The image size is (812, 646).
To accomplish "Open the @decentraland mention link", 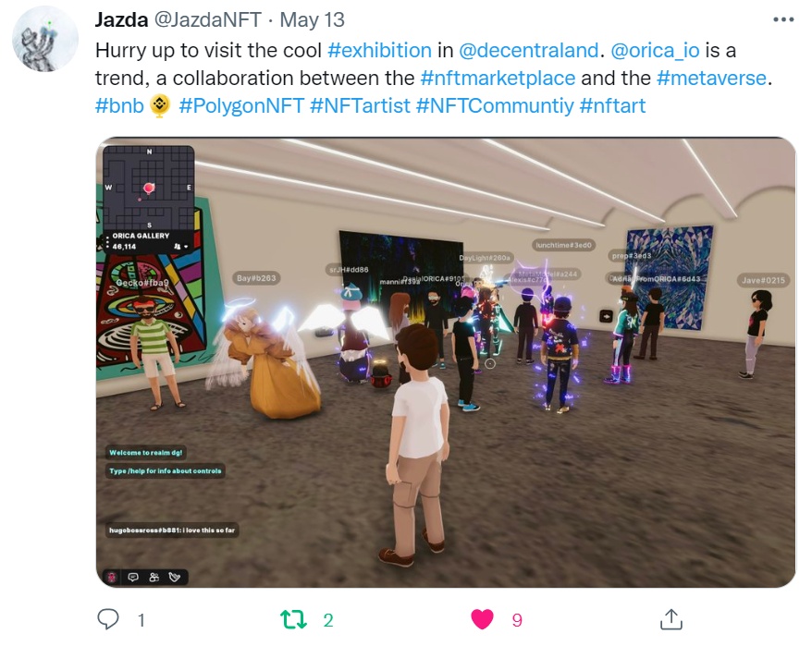I will 529,51.
